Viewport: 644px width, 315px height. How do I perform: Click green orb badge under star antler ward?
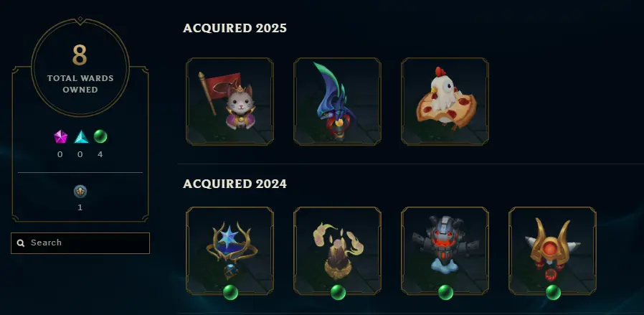(230, 293)
